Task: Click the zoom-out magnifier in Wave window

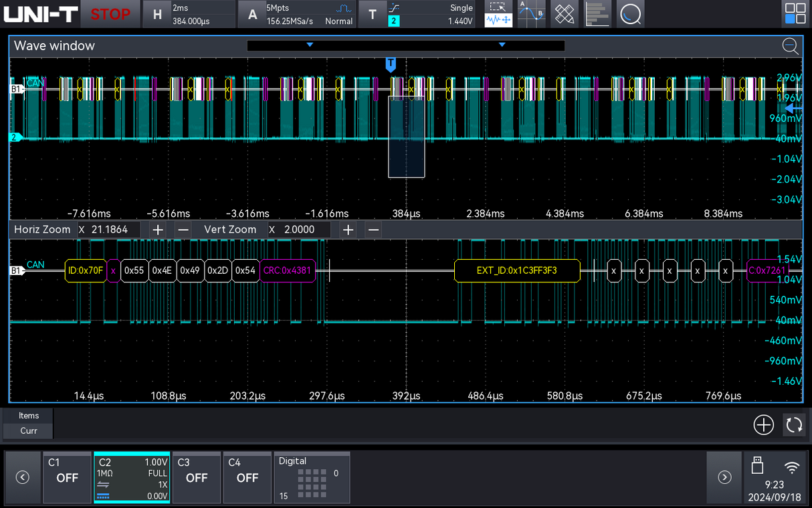Action: pyautogui.click(x=790, y=46)
